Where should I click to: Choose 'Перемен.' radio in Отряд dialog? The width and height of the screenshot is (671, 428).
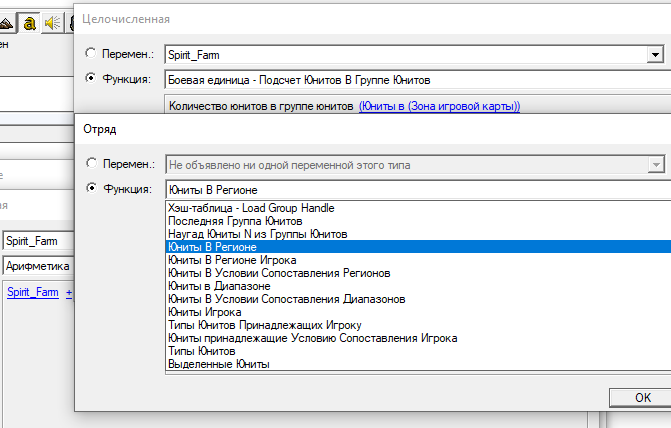(x=92, y=163)
